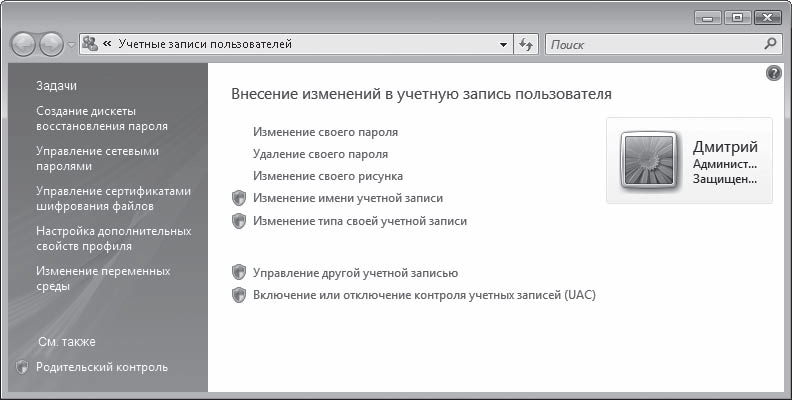Screen dimensions: 792x400
Task: Click the refresh button beside address bar
Action: 527,45
